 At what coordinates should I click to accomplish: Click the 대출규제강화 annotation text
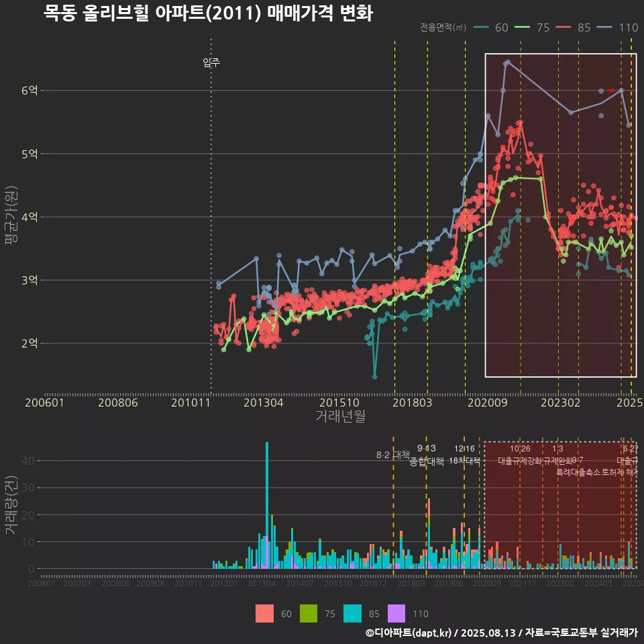click(x=520, y=461)
